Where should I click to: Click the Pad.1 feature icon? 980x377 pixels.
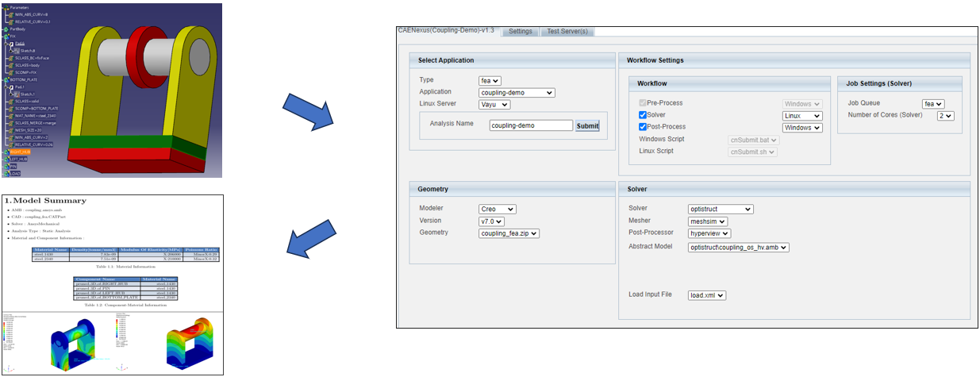[x=11, y=87]
